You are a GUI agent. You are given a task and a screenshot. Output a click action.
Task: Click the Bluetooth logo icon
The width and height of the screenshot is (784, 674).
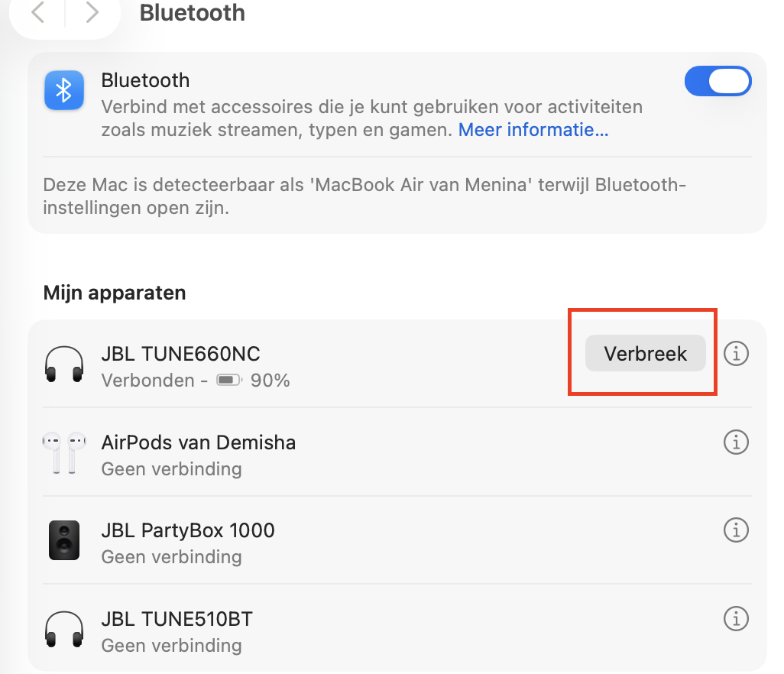tap(64, 92)
